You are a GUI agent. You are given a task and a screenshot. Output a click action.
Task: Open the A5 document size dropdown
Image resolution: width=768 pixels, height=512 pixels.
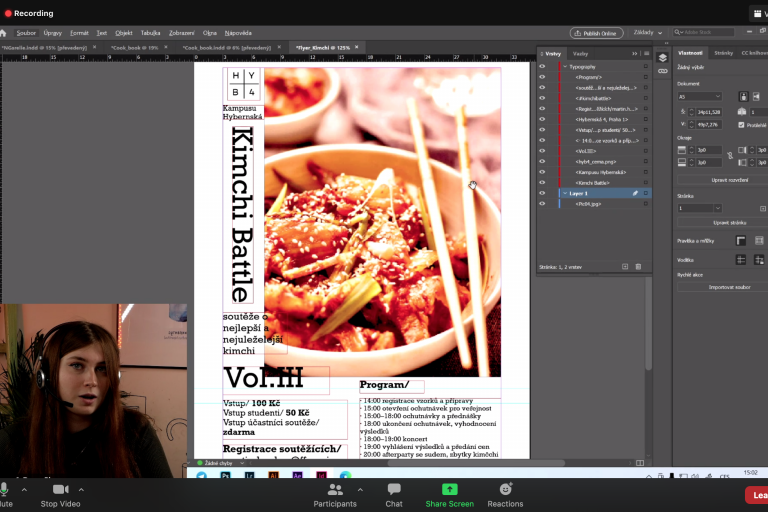[699, 96]
